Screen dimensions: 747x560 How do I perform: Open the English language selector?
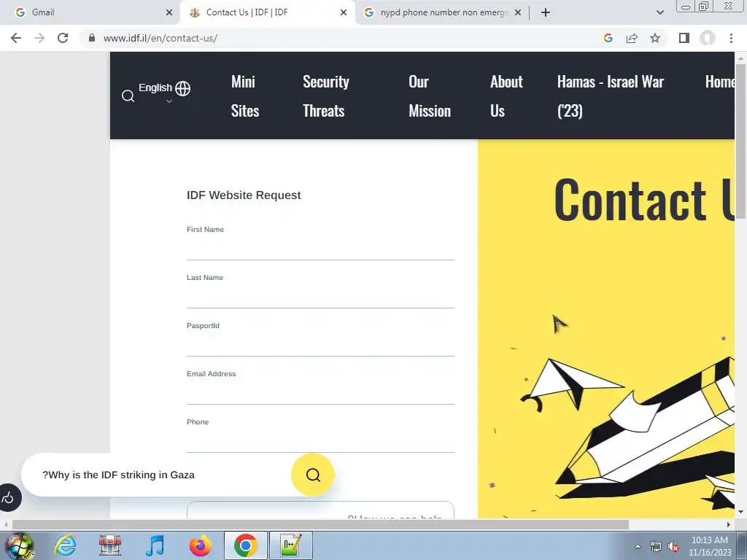click(x=164, y=88)
